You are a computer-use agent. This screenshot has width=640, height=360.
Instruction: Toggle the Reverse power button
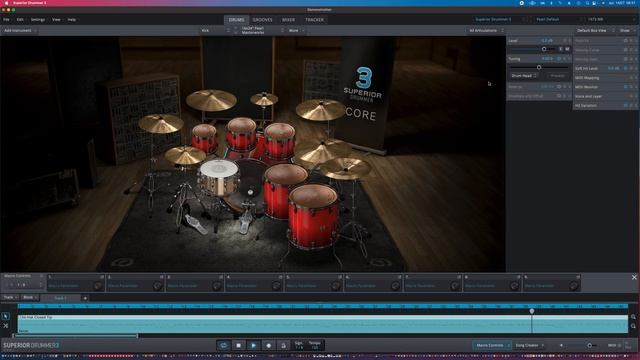click(559, 87)
